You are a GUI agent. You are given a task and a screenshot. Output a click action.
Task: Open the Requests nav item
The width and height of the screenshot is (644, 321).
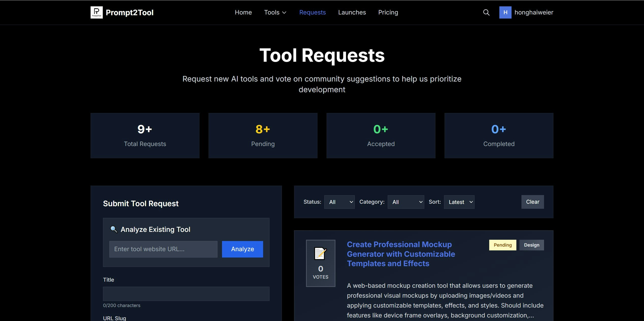312,12
